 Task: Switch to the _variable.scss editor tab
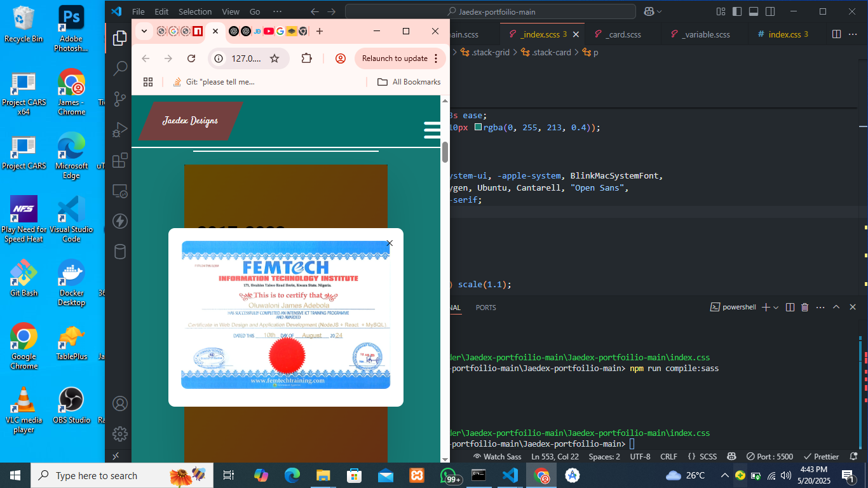click(706, 34)
